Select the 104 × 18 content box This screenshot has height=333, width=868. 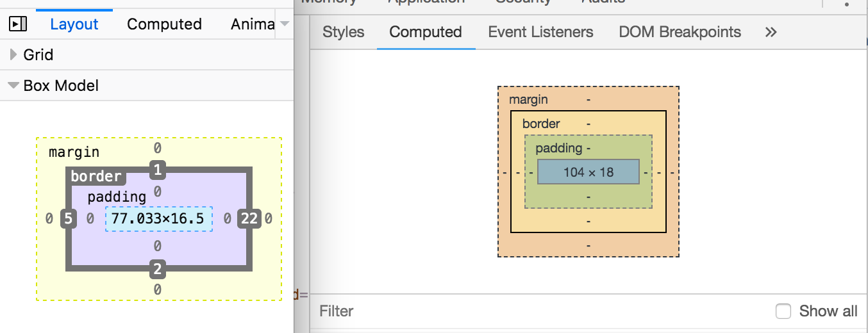click(x=588, y=172)
